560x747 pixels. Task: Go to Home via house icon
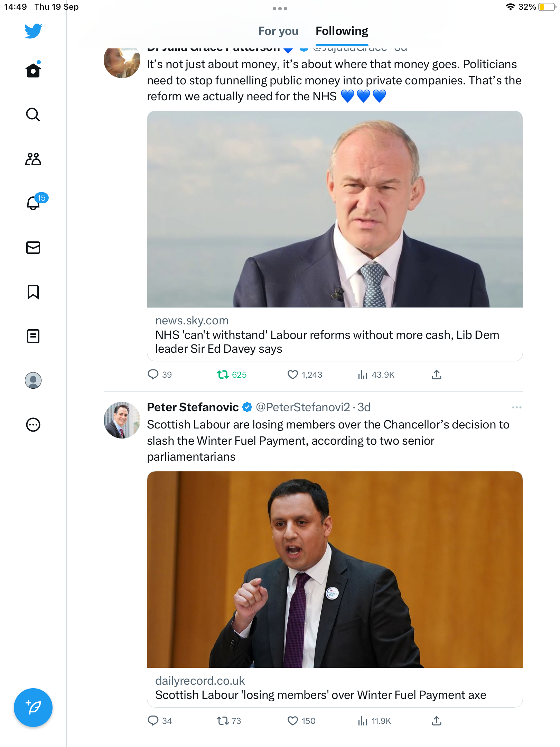coord(33,71)
